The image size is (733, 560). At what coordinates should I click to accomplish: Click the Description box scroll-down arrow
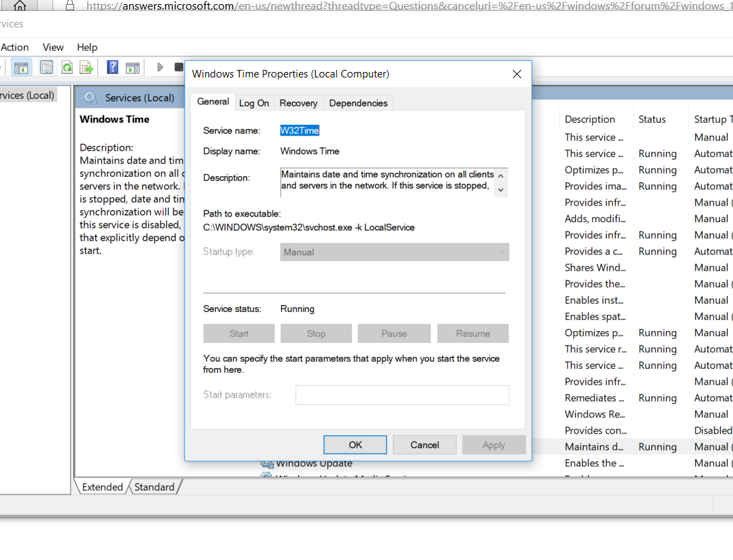click(x=501, y=190)
